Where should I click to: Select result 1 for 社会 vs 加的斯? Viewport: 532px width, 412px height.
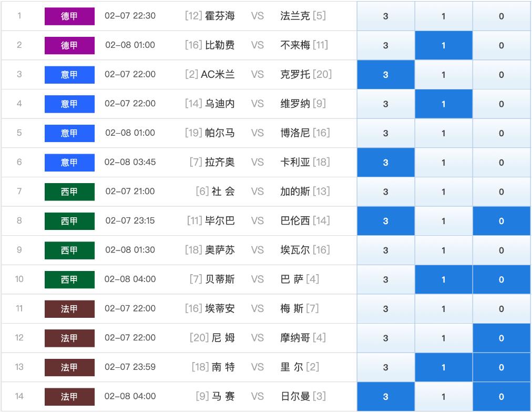[444, 192]
